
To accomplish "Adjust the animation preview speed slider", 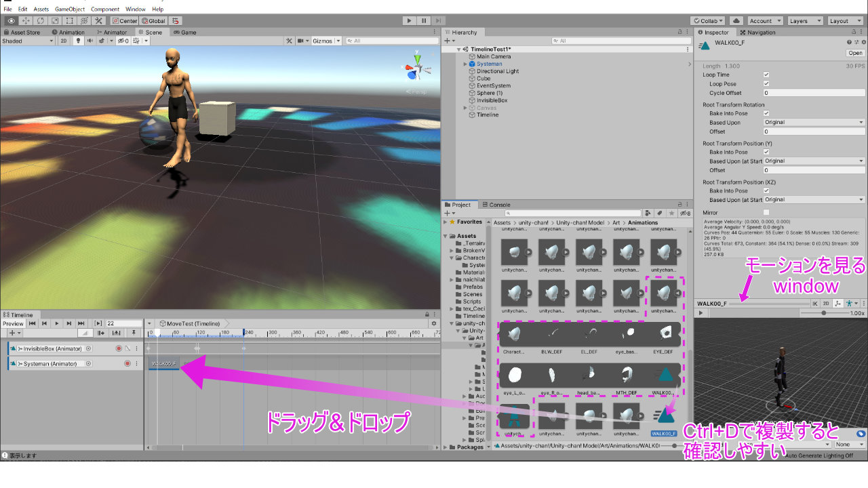I will (824, 313).
